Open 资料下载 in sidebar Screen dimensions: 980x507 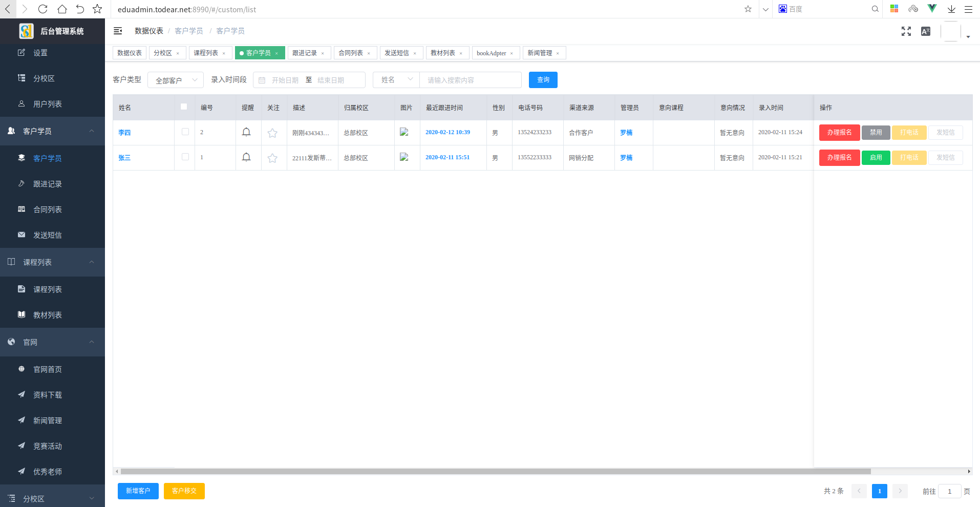52,395
